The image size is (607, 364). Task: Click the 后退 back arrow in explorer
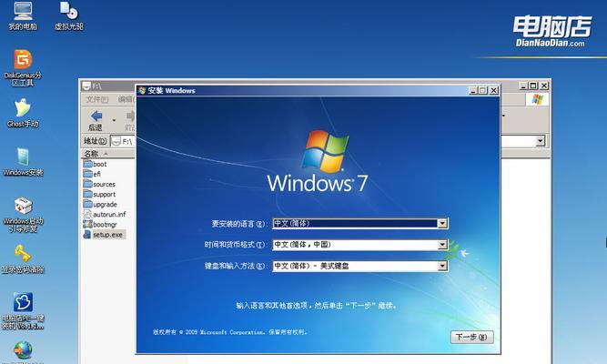(x=96, y=117)
